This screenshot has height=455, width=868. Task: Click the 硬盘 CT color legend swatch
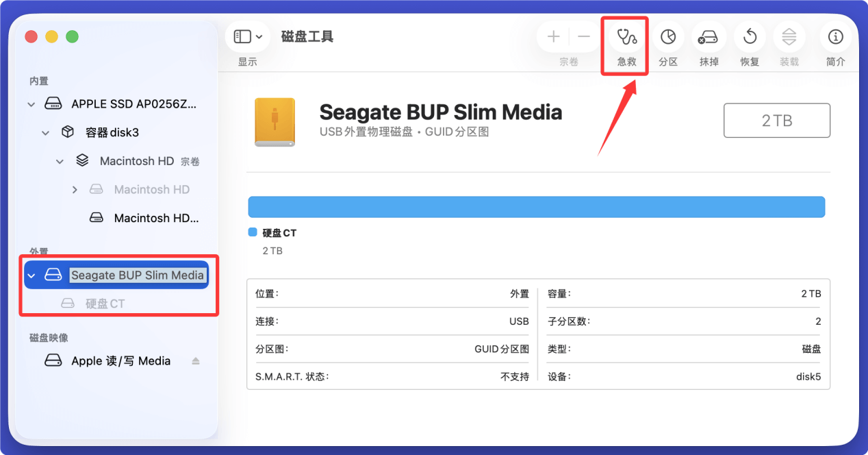coord(251,232)
